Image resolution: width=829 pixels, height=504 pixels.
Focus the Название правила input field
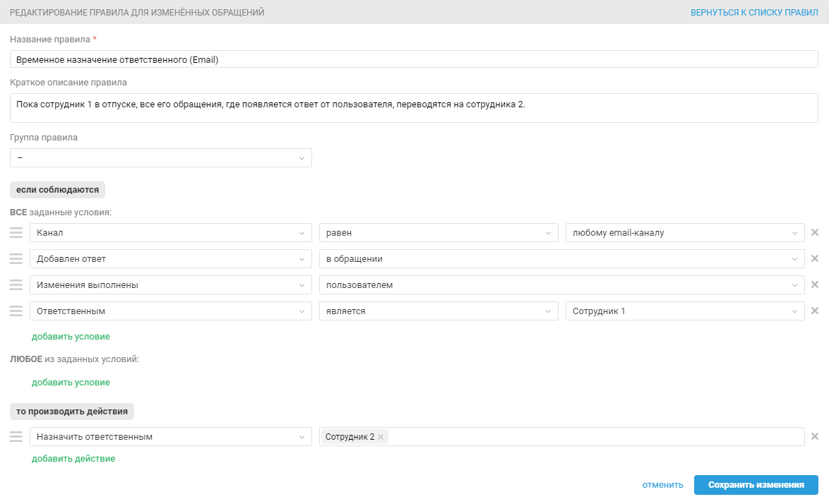[x=414, y=59]
